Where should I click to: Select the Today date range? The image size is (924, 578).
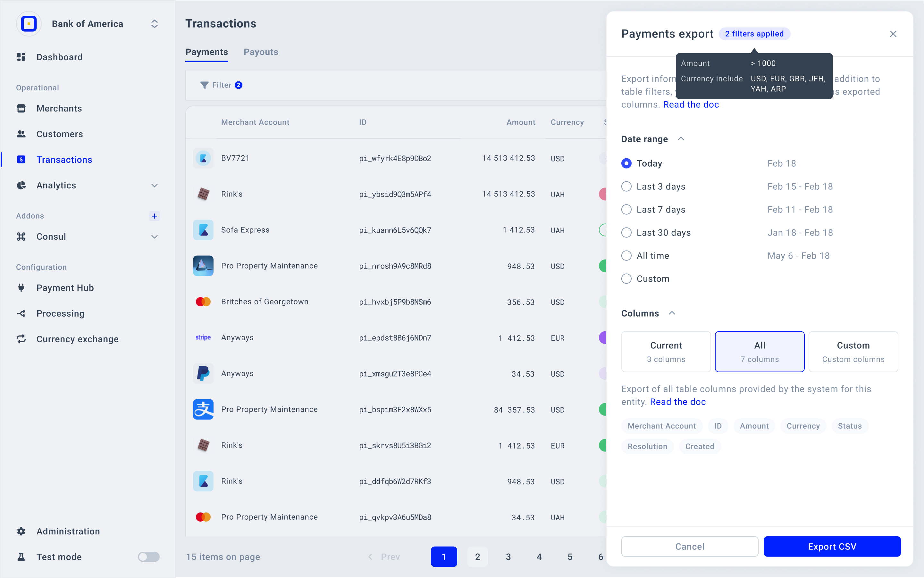(626, 164)
